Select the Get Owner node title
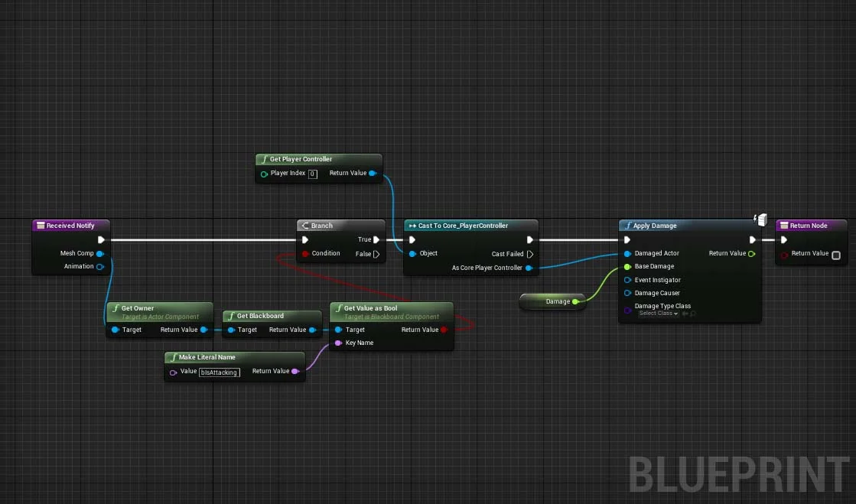This screenshot has height=504, width=856. [138, 308]
